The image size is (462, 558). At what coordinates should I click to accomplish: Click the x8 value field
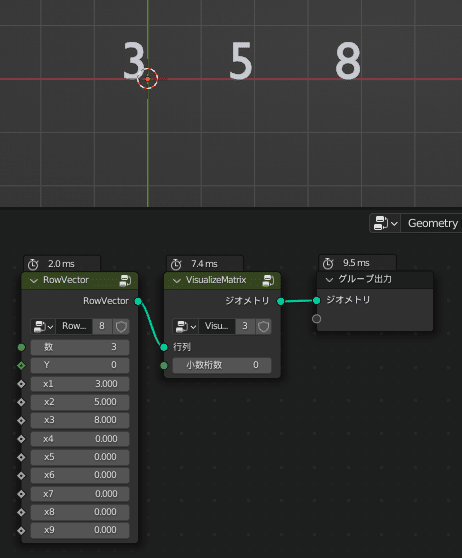[80, 512]
